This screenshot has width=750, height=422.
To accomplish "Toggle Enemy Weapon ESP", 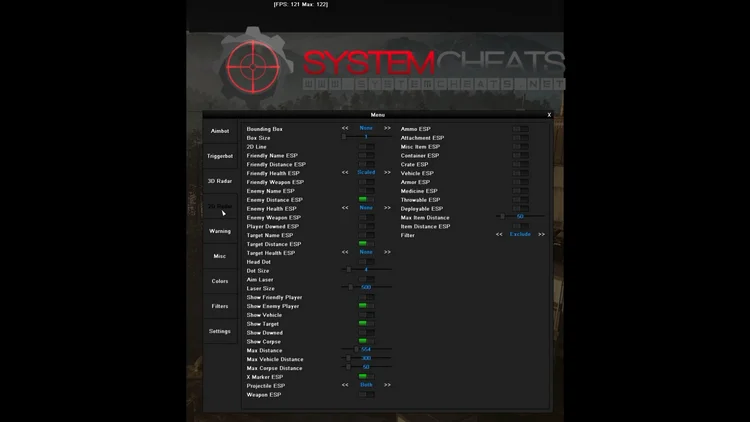I will [x=366, y=217].
